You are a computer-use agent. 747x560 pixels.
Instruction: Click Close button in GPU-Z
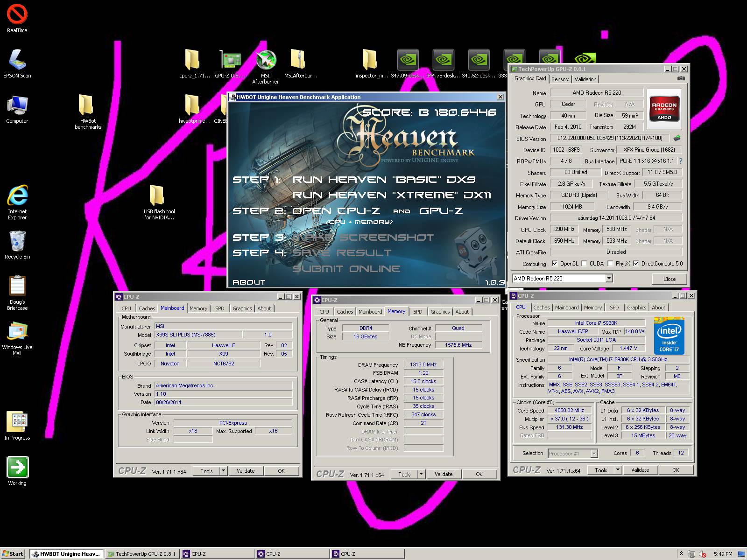(669, 279)
